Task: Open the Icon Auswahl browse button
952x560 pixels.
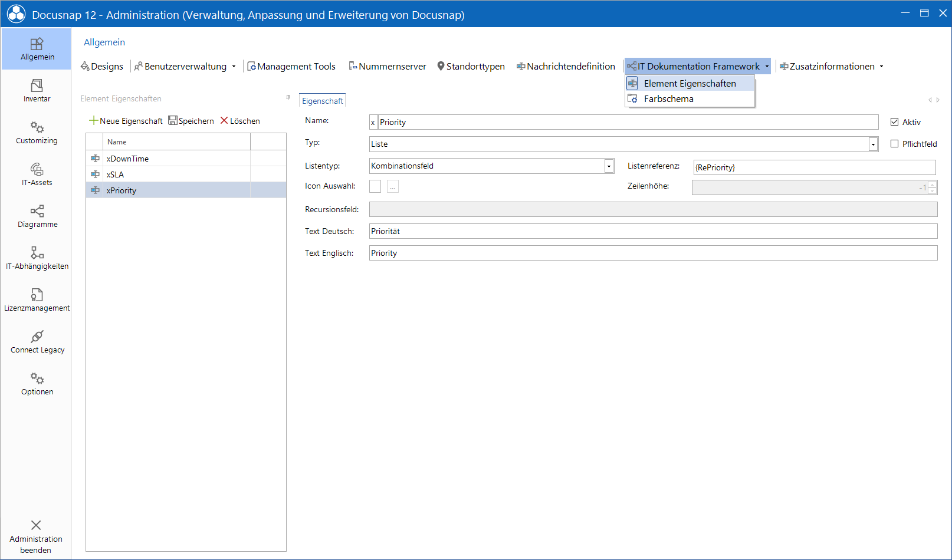Action: [x=393, y=186]
